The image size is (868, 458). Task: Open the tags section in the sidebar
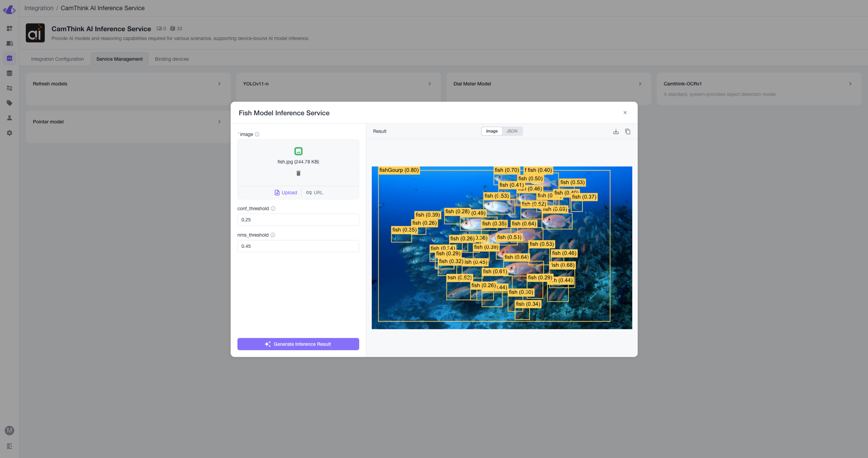point(9,103)
